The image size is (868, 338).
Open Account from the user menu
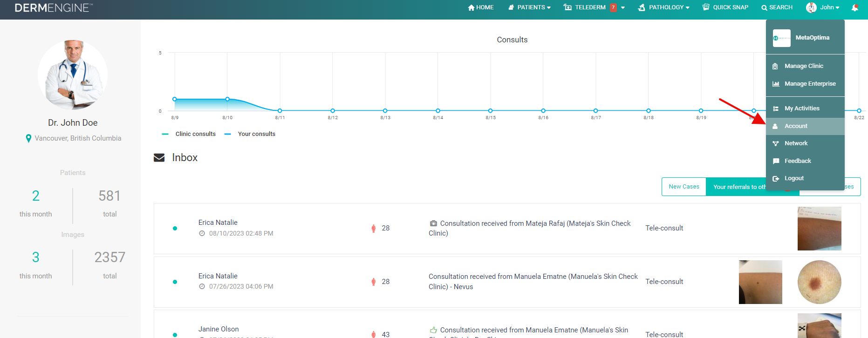[x=805, y=126]
